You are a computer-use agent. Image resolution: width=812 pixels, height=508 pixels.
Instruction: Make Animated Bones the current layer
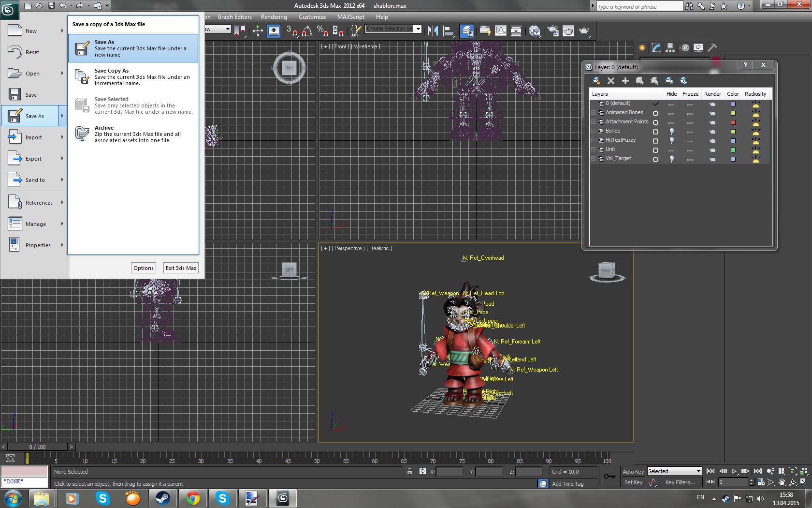coord(655,113)
